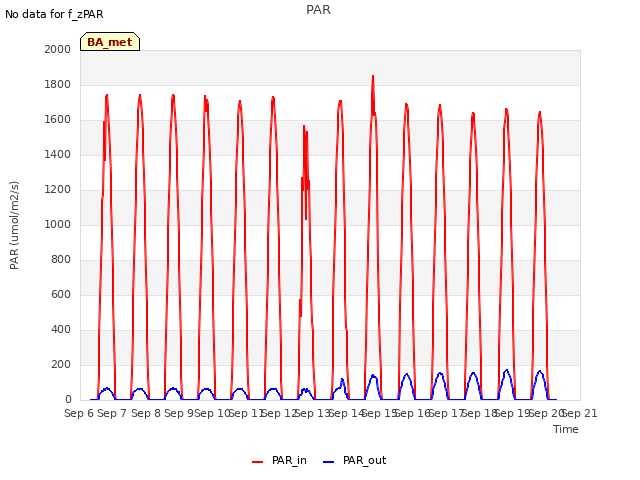Click the 'No data for f_zPAR' message
Image resolution: width=640 pixels, height=480 pixels.
pos(54,14)
